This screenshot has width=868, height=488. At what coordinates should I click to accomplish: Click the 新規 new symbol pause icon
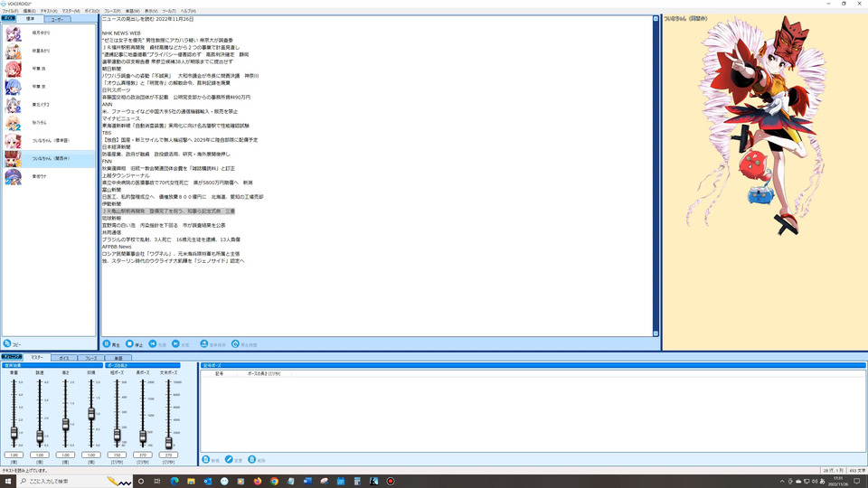pyautogui.click(x=206, y=459)
